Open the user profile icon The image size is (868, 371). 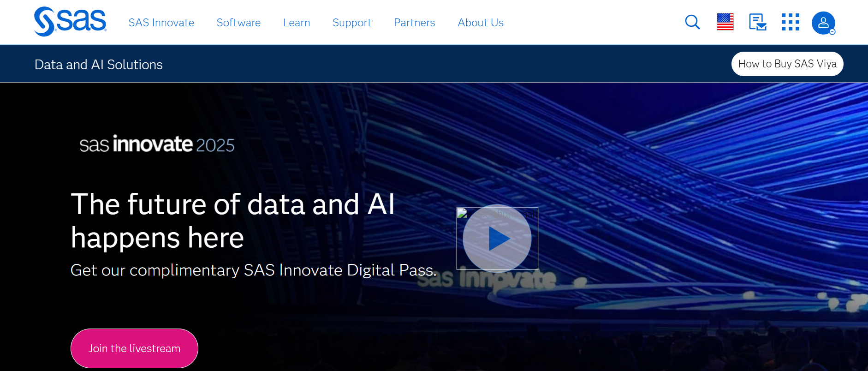[x=824, y=23]
